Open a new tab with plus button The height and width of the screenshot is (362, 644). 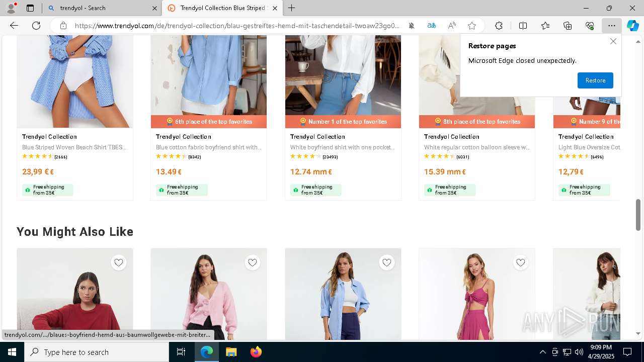292,8
